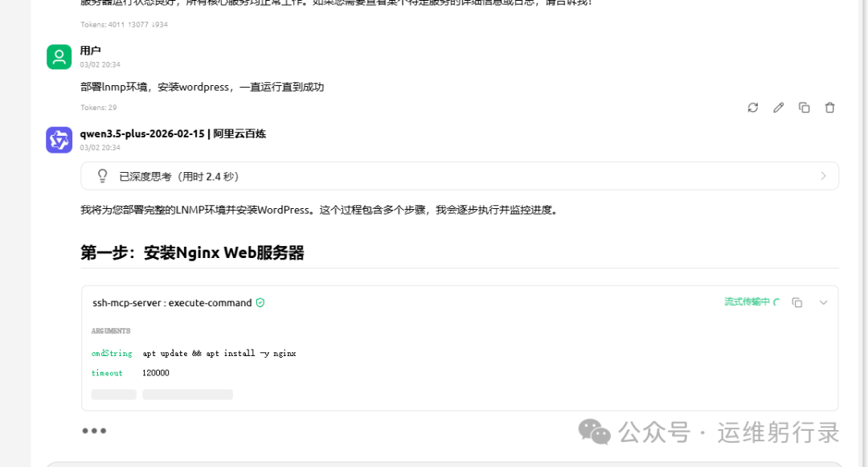
Task: Collapse the ssh-mcp-server tool call chevron
Action: pyautogui.click(x=824, y=303)
